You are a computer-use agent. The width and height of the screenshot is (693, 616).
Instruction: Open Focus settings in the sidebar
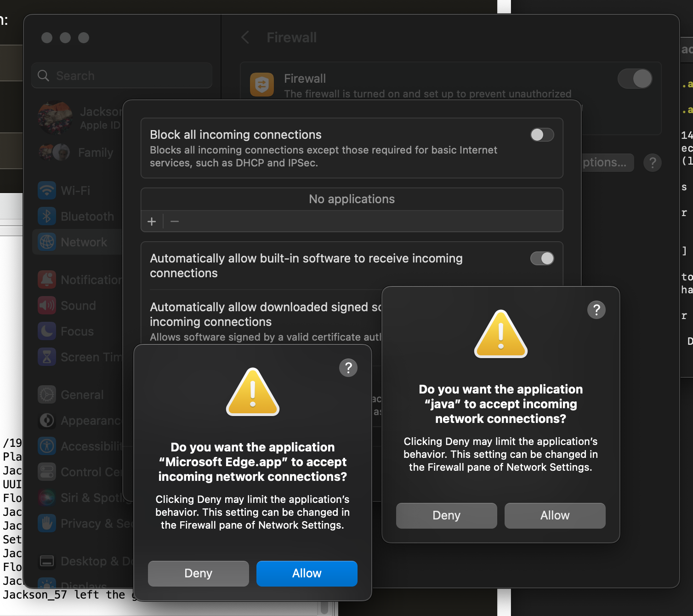(x=76, y=331)
